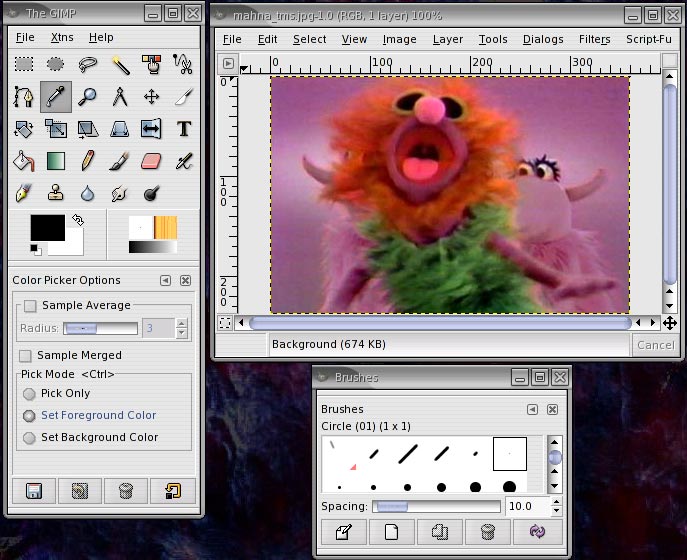Open the Script-Fu menu
Viewport: 687px width, 560px height.
tap(649, 39)
